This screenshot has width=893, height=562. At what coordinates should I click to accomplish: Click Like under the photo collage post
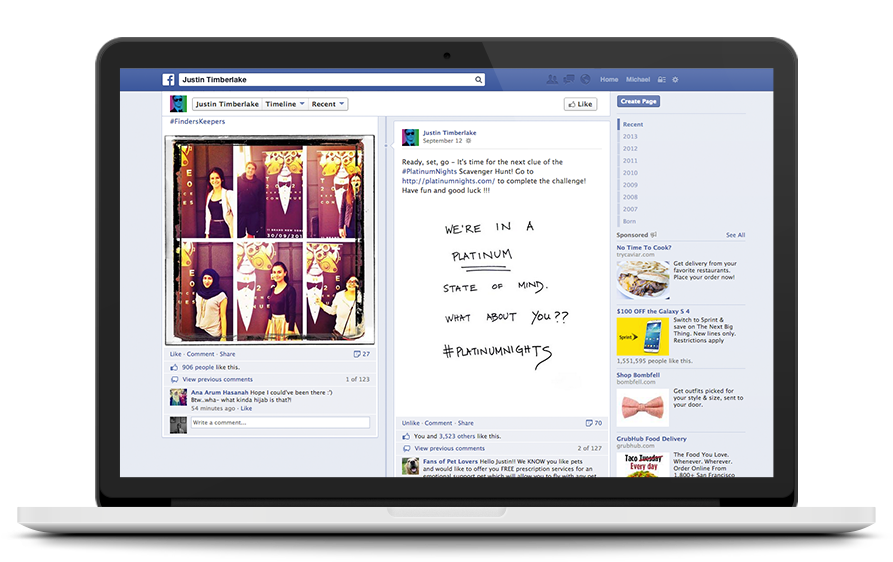point(175,354)
